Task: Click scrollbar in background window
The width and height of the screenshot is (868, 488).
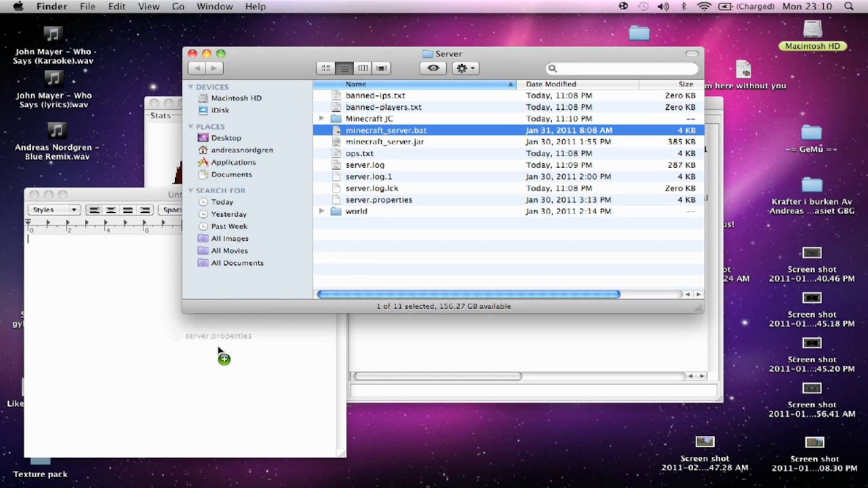Action: (437, 376)
